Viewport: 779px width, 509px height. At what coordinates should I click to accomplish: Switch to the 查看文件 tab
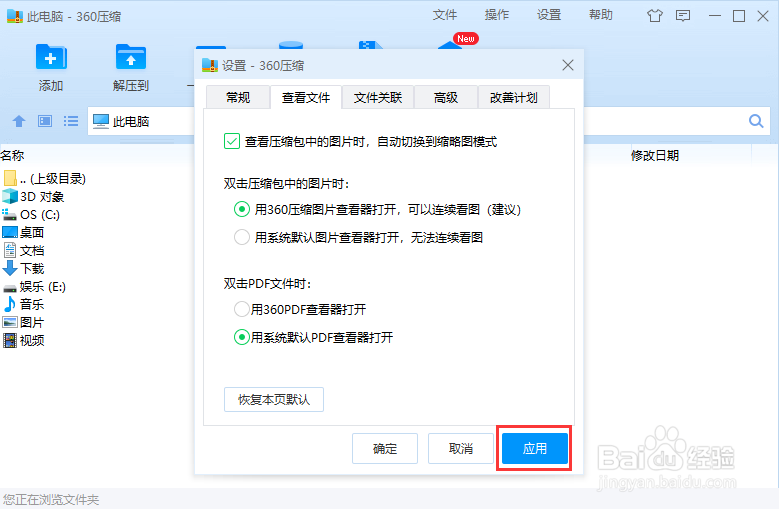306,97
